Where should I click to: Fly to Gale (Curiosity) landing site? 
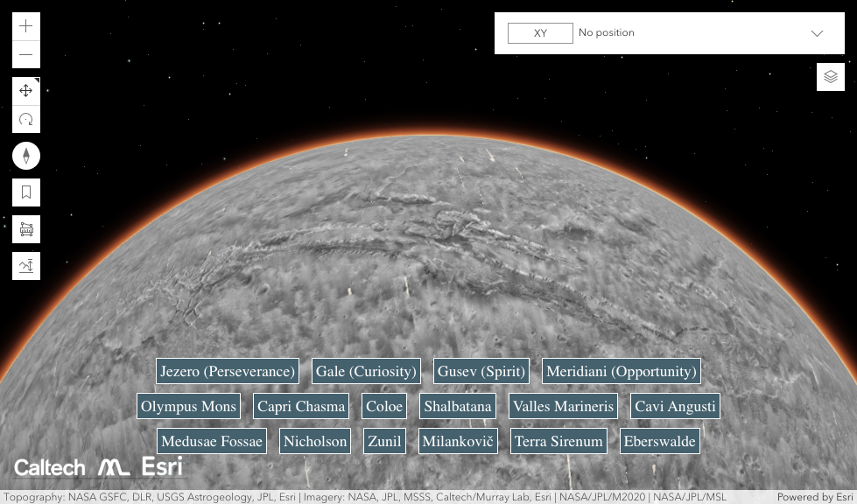click(366, 371)
